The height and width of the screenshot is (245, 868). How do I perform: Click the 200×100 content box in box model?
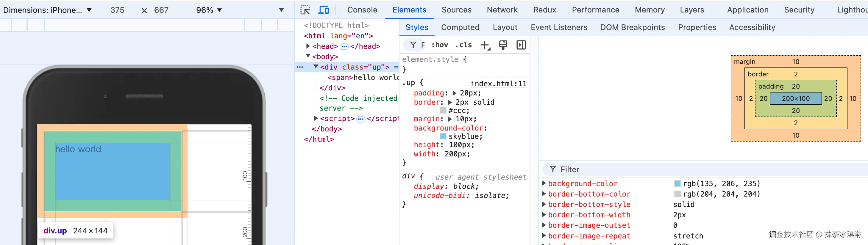click(796, 98)
